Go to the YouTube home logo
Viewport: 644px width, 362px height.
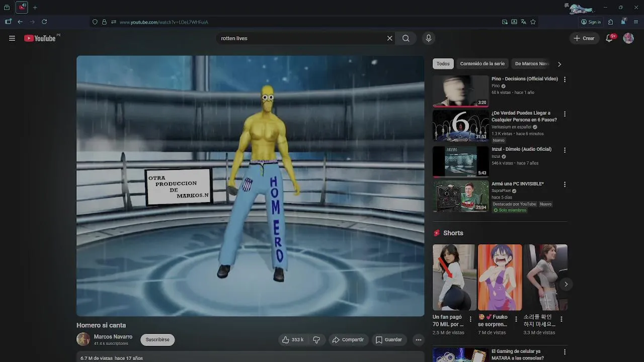click(40, 38)
